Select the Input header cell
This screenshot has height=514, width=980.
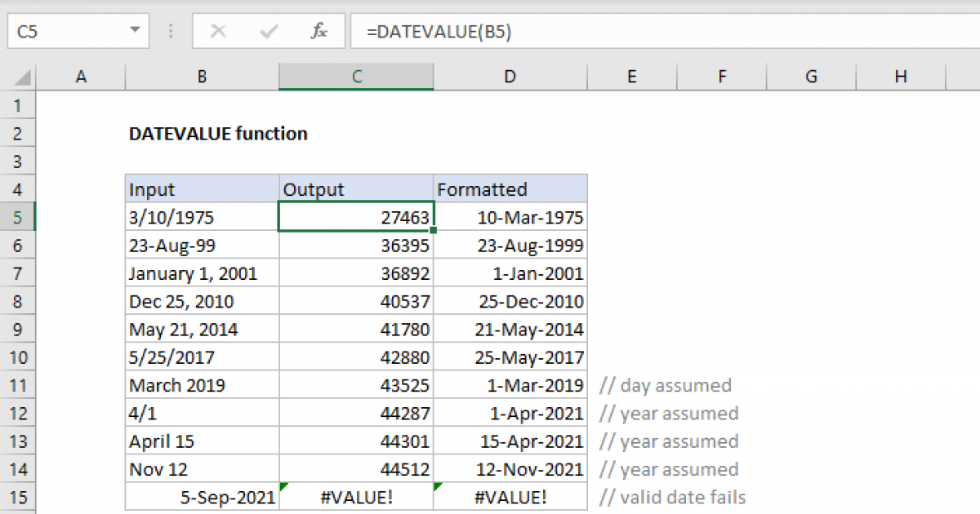(x=202, y=190)
